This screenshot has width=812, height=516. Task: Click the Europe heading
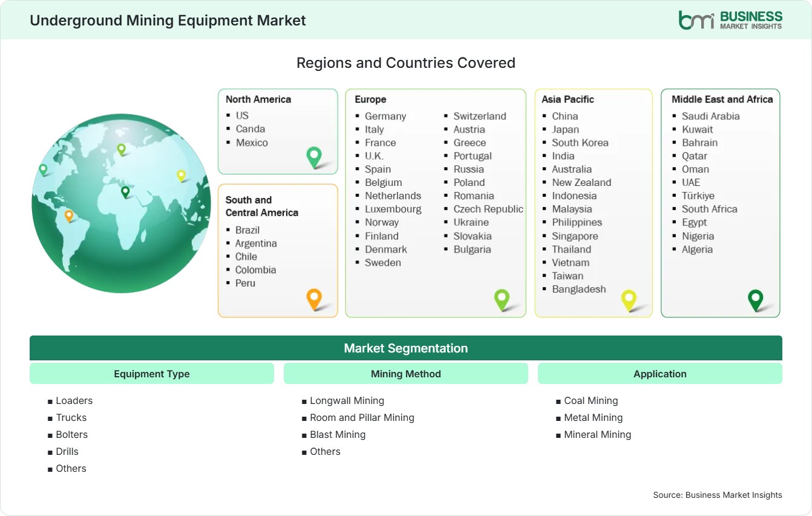click(370, 99)
